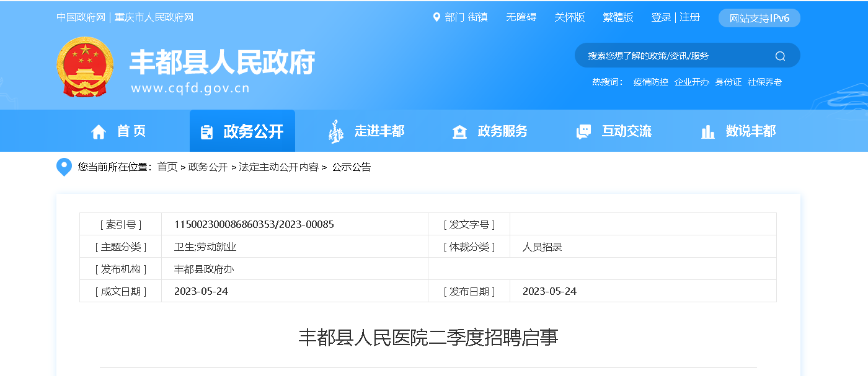
Task: Click the icon beside 政务服务
Action: [459, 131]
